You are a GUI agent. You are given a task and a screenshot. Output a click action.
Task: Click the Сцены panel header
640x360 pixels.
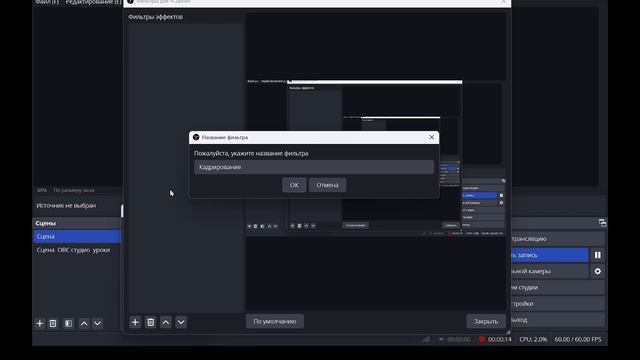pos(77,223)
